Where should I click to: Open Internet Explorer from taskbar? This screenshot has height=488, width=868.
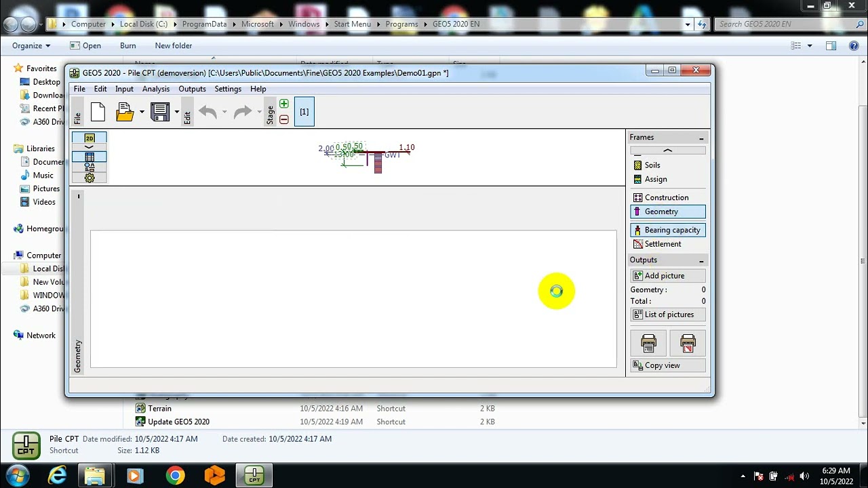click(58, 475)
